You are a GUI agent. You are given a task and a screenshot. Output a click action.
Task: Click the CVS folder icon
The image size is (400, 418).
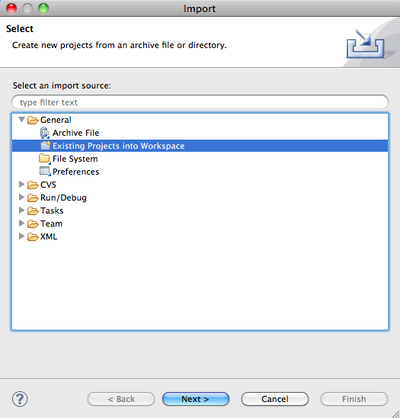pos(33,185)
